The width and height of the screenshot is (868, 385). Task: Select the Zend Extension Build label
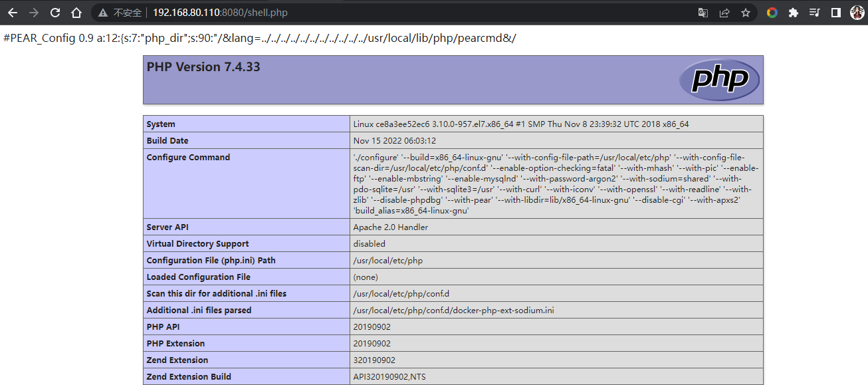click(x=189, y=377)
